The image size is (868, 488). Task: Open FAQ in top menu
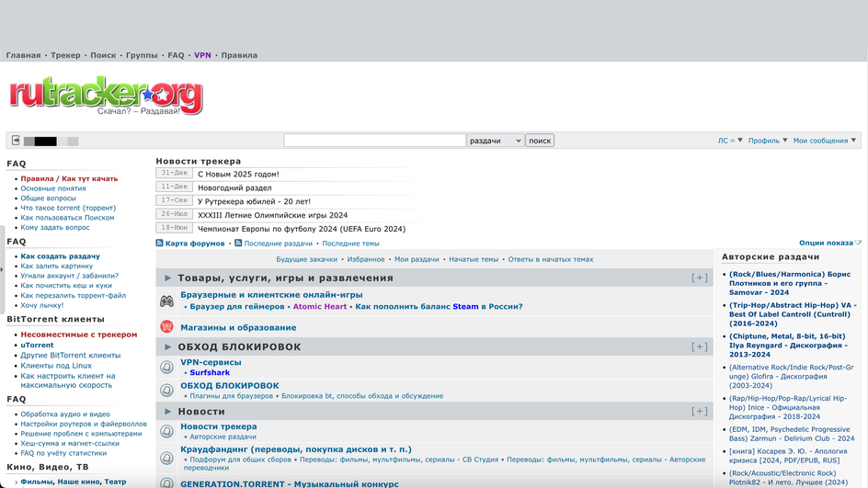176,55
